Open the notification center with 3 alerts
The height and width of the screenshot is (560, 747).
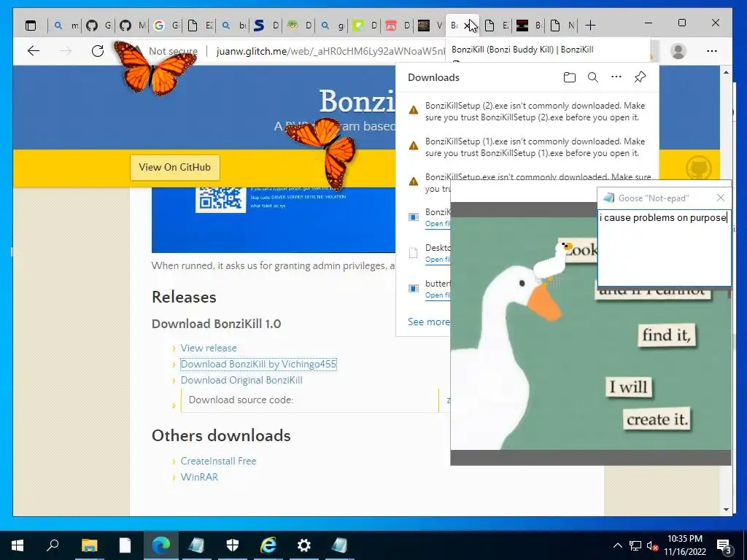(724, 546)
